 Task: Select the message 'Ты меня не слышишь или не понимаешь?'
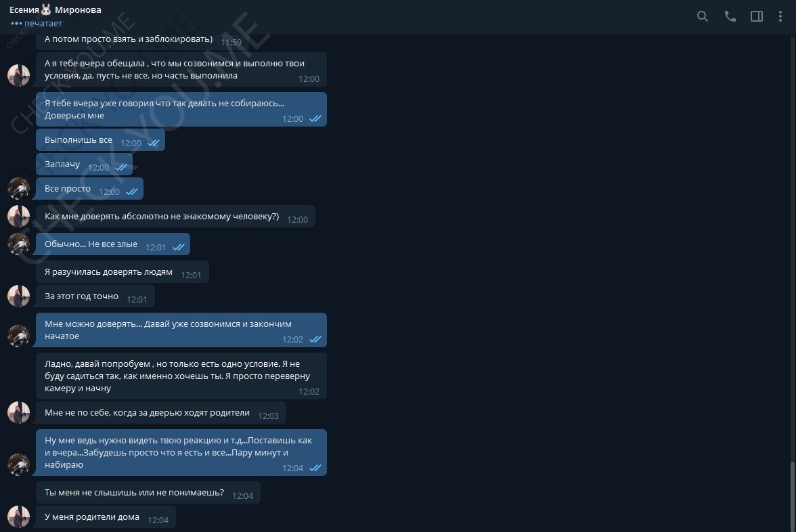point(148,493)
